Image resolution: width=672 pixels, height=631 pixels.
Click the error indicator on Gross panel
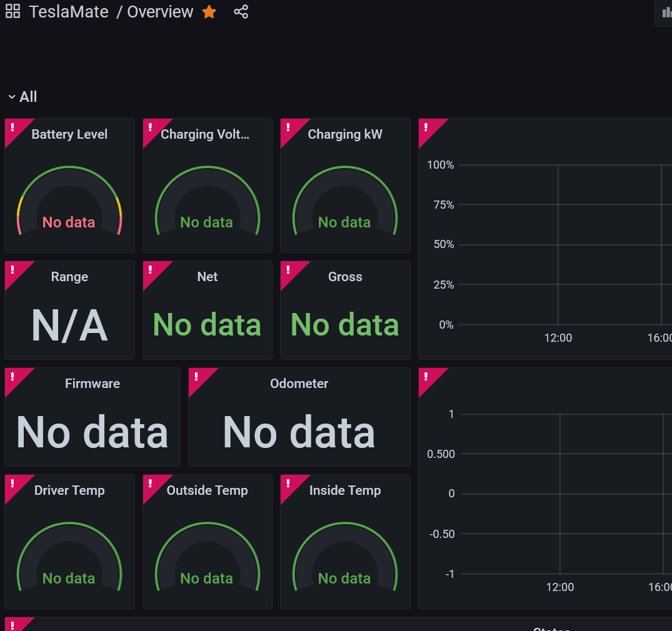pos(288,269)
